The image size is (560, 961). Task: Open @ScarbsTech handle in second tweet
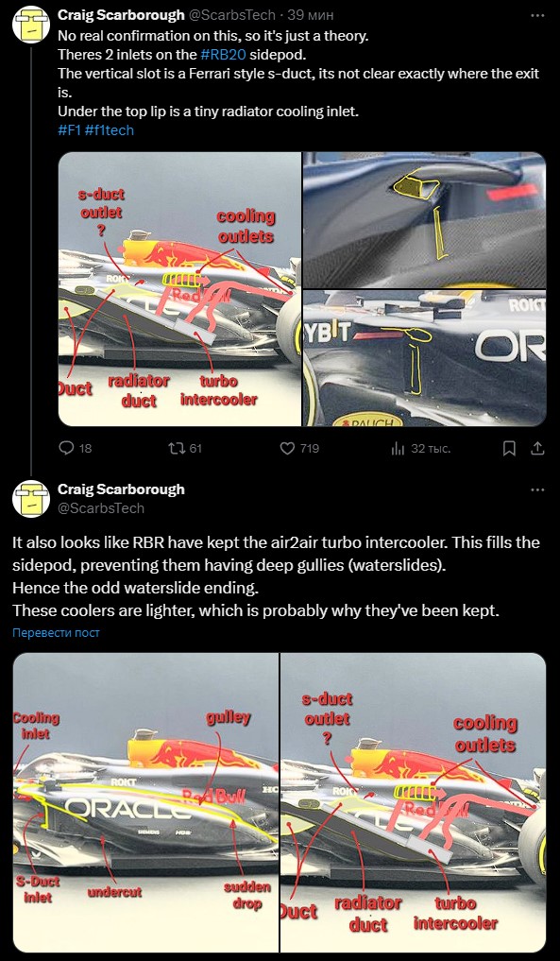[101, 508]
